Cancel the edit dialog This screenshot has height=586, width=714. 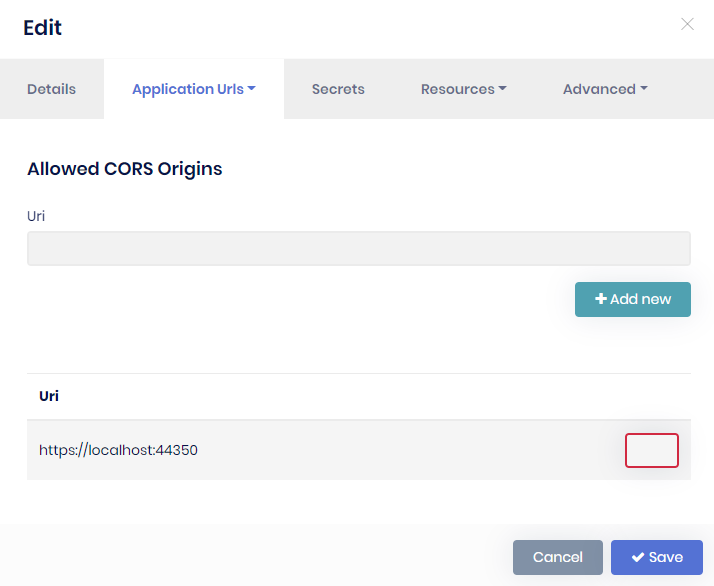(557, 557)
